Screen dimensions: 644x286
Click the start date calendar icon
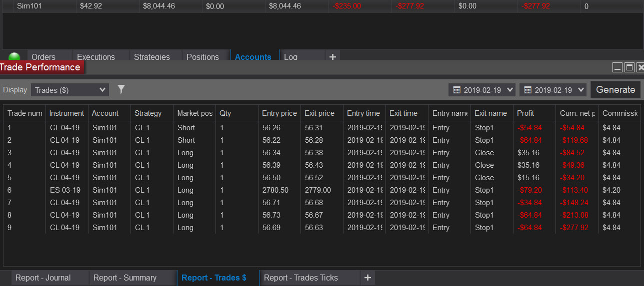click(x=456, y=90)
